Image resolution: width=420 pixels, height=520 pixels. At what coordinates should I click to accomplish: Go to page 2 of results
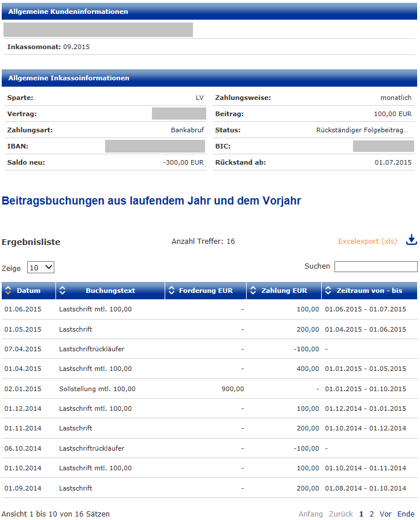pos(371,514)
